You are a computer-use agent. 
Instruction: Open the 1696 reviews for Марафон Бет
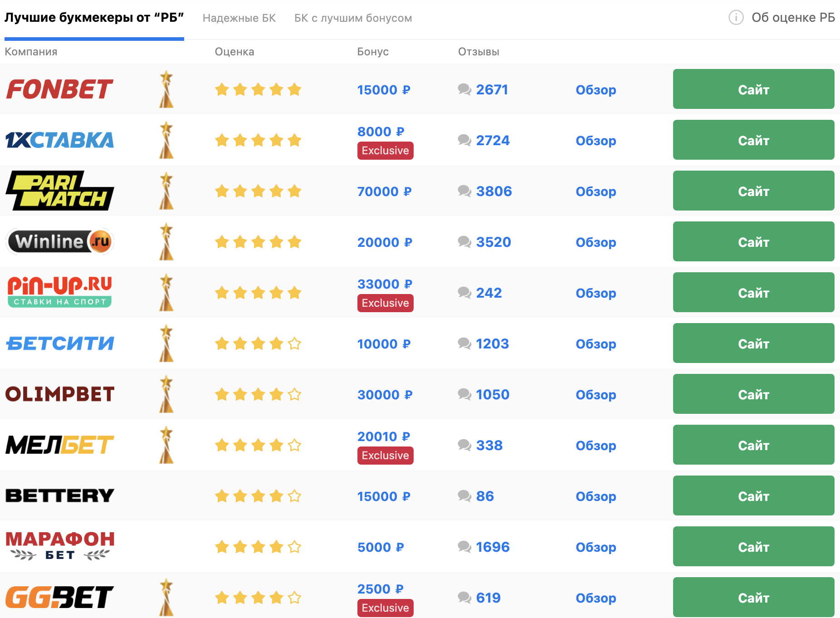point(493,547)
